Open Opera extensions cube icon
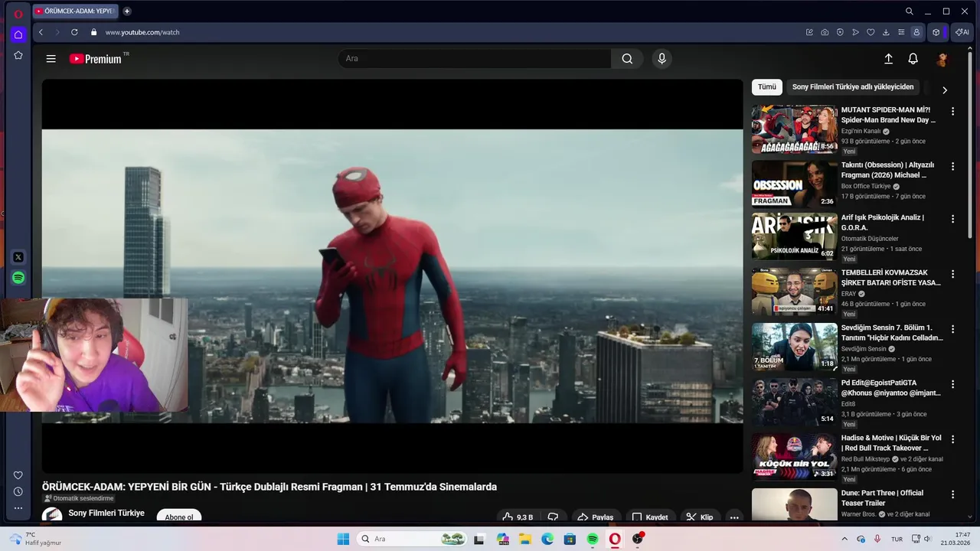 936,32
